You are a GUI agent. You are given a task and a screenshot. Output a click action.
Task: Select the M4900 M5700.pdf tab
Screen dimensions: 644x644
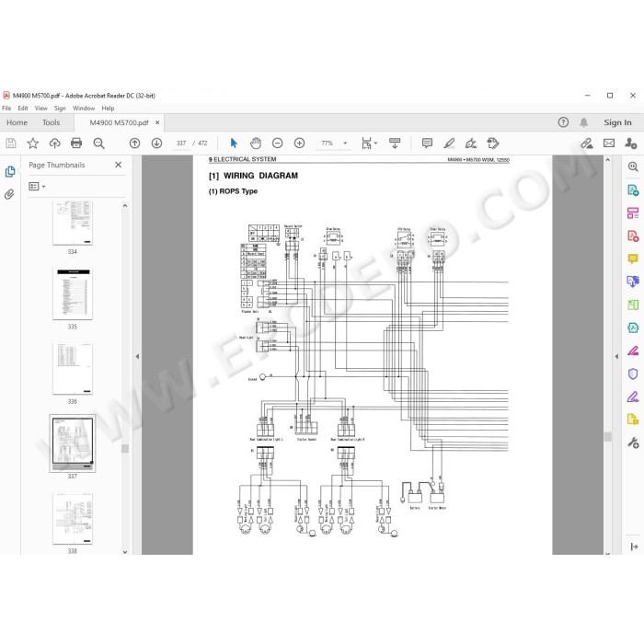(x=119, y=122)
